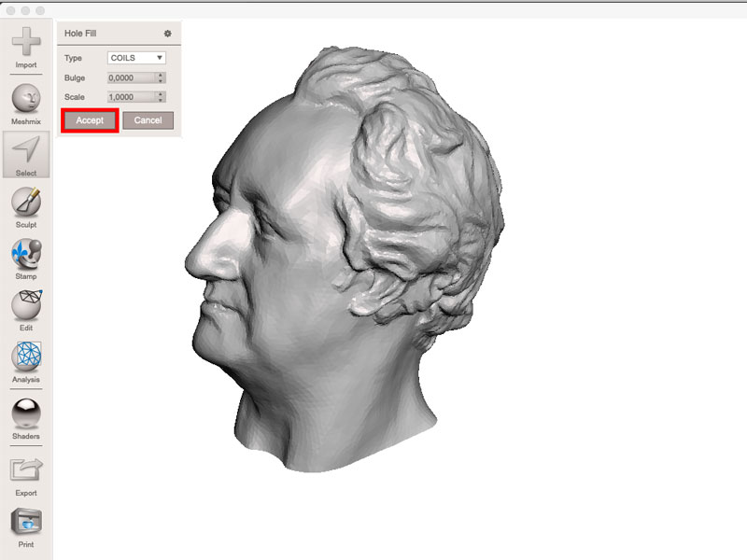Open the Sculpt tool

click(26, 207)
